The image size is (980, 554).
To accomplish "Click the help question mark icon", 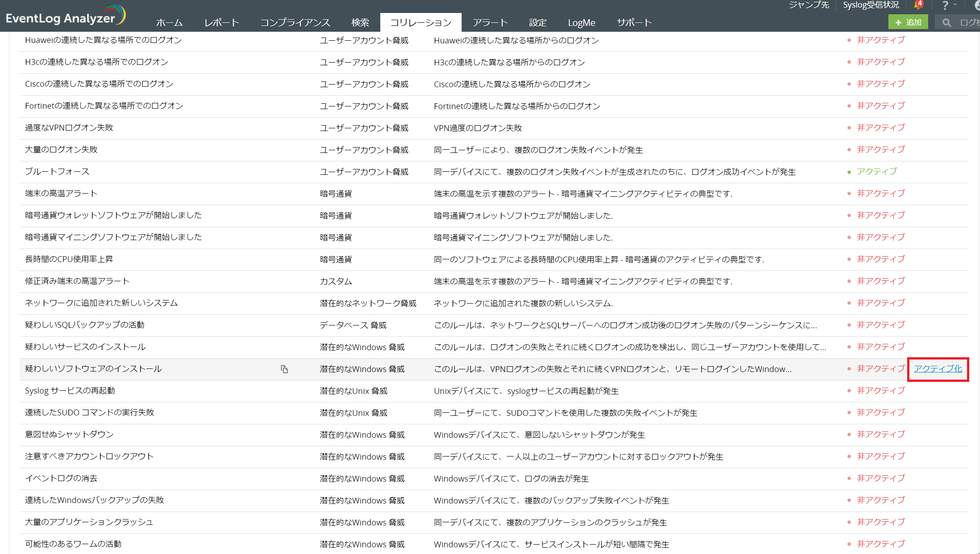I will tap(945, 5).
